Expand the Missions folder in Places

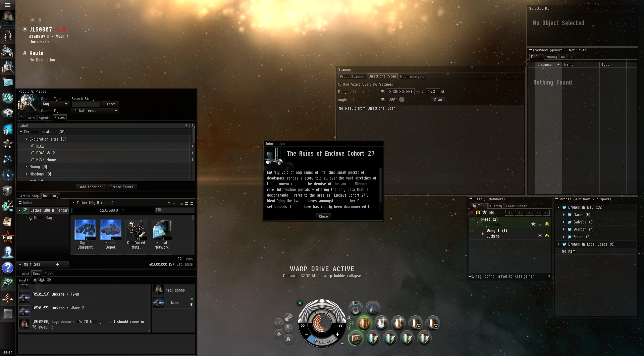[27, 174]
